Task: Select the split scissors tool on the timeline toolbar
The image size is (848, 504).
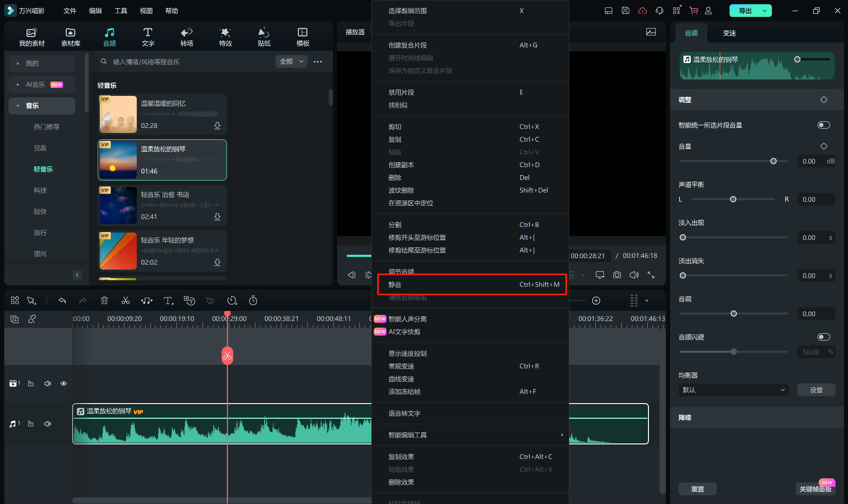Action: 125,300
